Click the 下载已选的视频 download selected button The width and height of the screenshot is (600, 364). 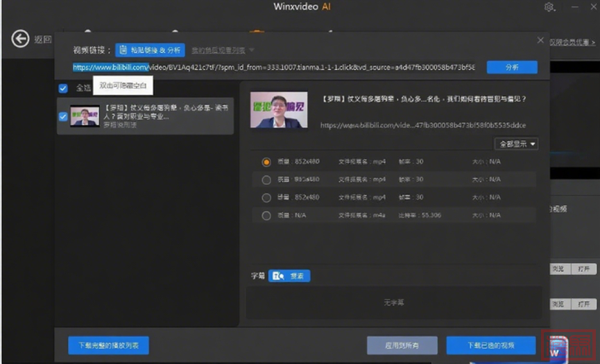coord(491,345)
